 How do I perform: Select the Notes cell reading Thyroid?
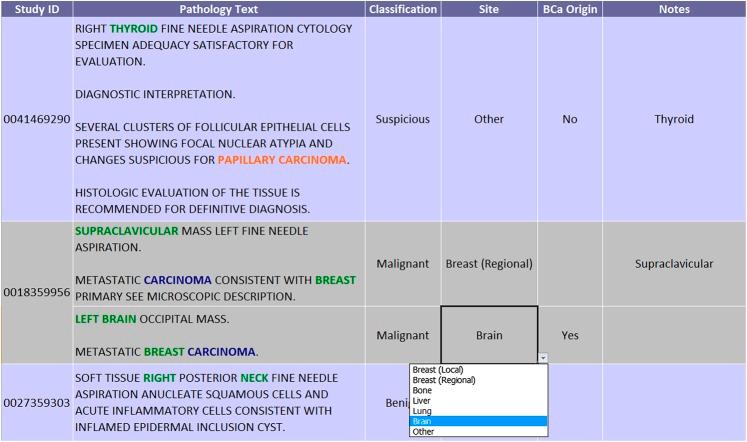click(x=674, y=119)
